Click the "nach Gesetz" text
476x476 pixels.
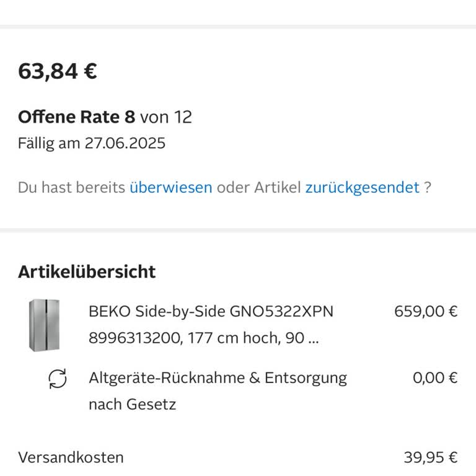pyautogui.click(x=132, y=405)
